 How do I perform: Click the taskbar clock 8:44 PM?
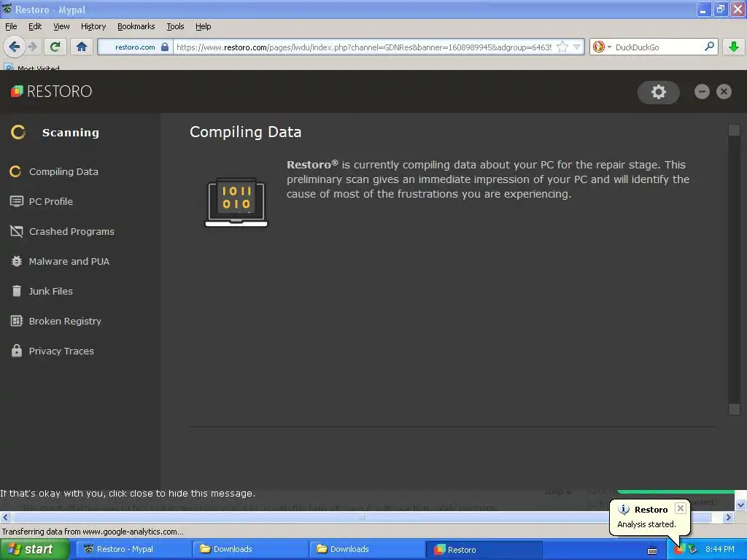[x=720, y=549]
